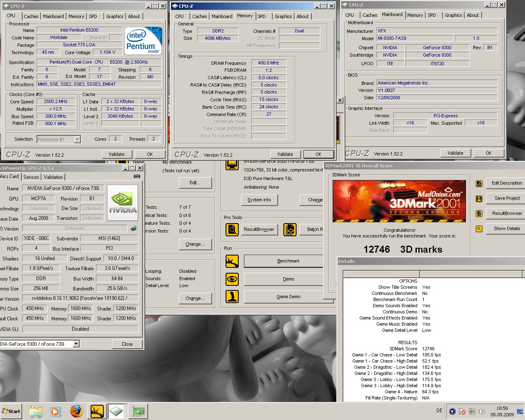The height and width of the screenshot is (420, 525).
Task: Click the floppy icon beside Save Project
Action: pos(479,199)
